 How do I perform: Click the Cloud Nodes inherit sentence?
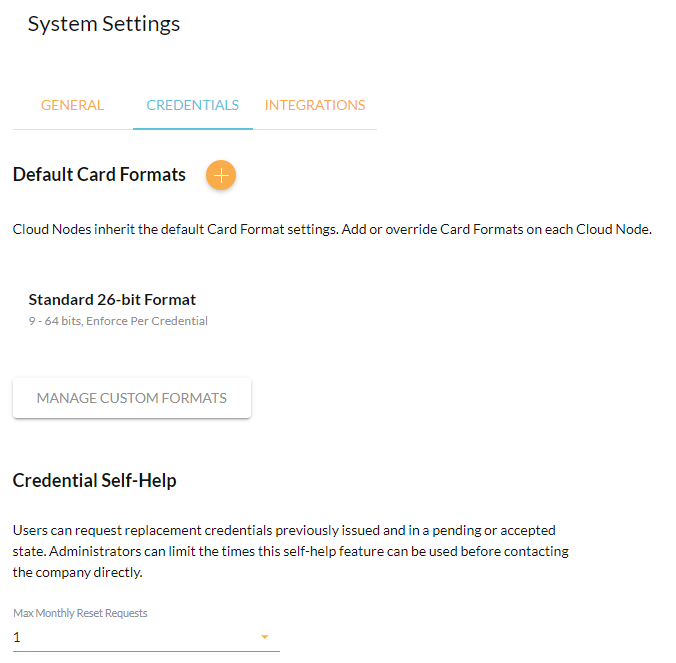(x=175, y=229)
